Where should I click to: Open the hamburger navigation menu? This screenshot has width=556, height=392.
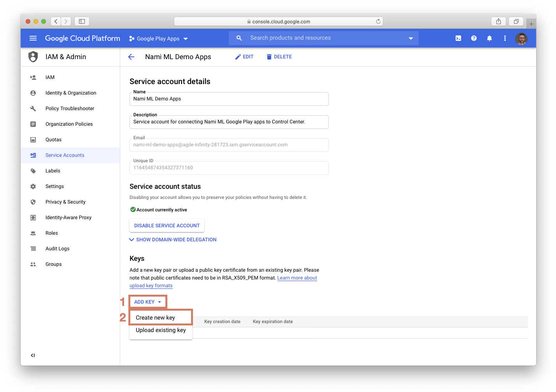(33, 38)
